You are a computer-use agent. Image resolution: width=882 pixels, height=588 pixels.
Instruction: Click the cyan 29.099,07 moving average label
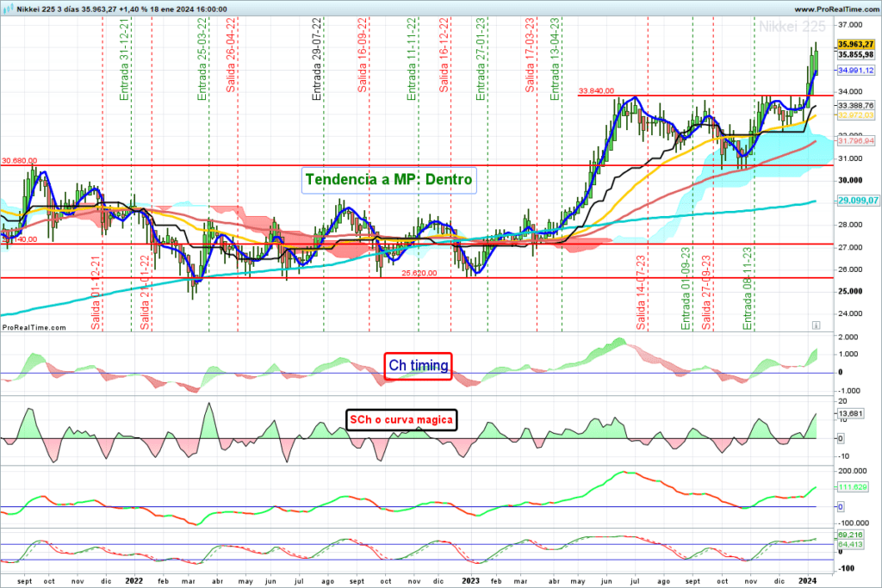click(x=855, y=200)
